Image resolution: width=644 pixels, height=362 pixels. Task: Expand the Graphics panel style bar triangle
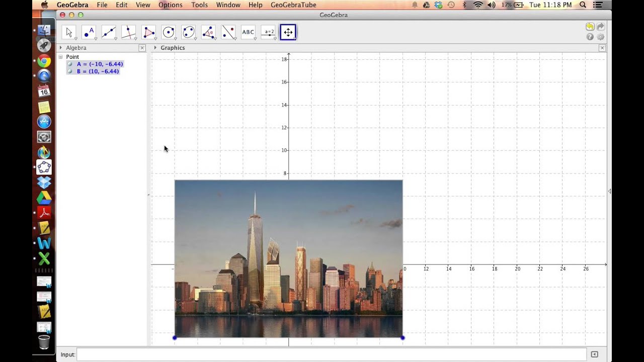click(155, 48)
